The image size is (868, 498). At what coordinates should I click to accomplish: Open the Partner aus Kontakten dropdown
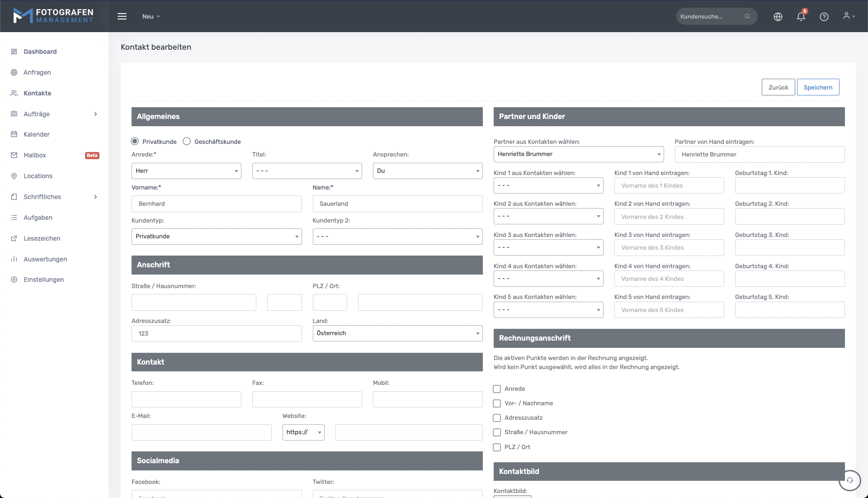(x=578, y=154)
